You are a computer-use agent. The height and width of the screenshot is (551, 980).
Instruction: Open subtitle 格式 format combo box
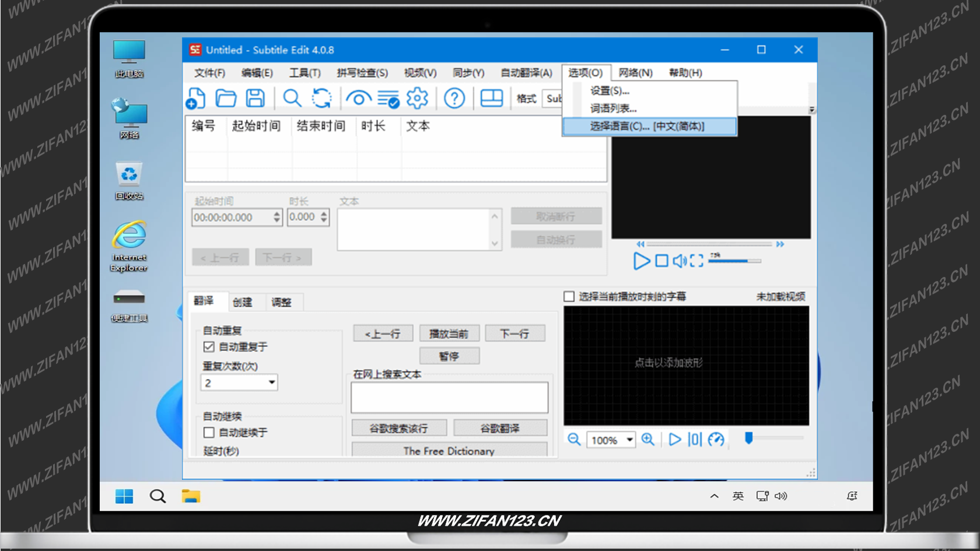(x=553, y=99)
